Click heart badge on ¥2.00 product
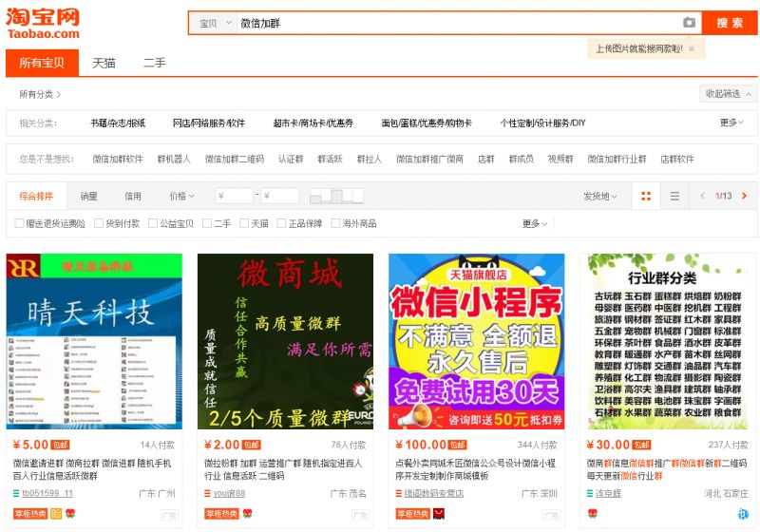The width and height of the screenshot is (760, 532). click(247, 513)
